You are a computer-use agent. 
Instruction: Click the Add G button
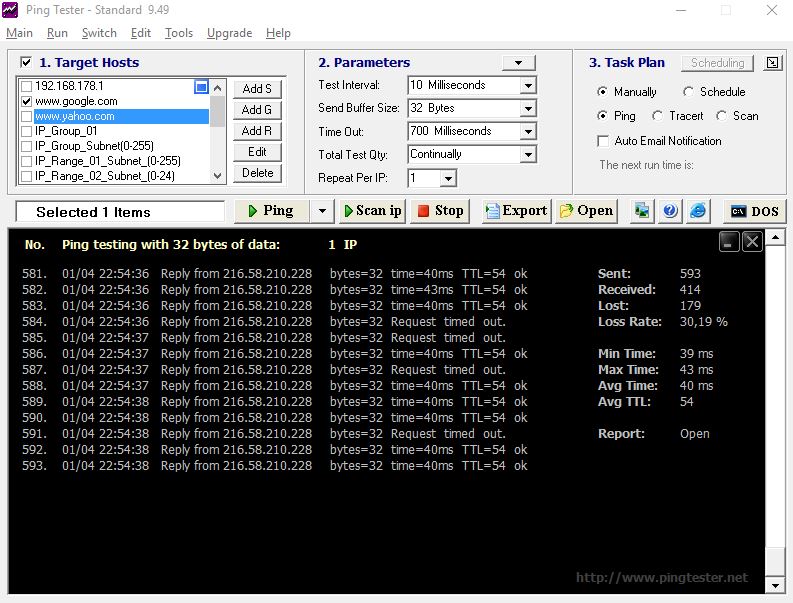pyautogui.click(x=257, y=110)
